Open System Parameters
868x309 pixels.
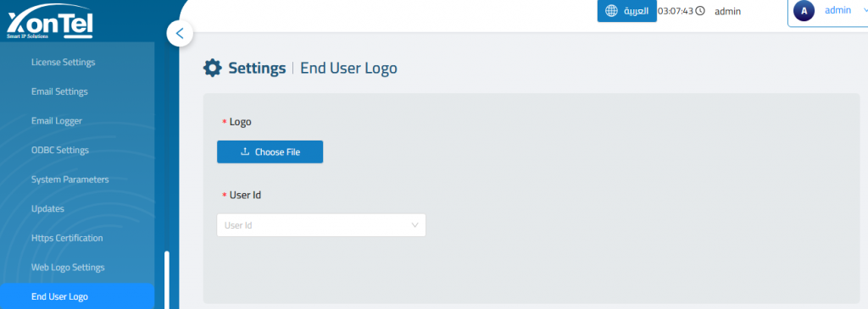tap(70, 179)
